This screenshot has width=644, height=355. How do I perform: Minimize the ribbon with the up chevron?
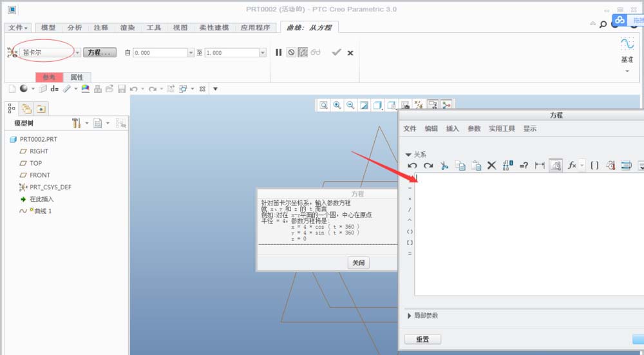pos(592,23)
